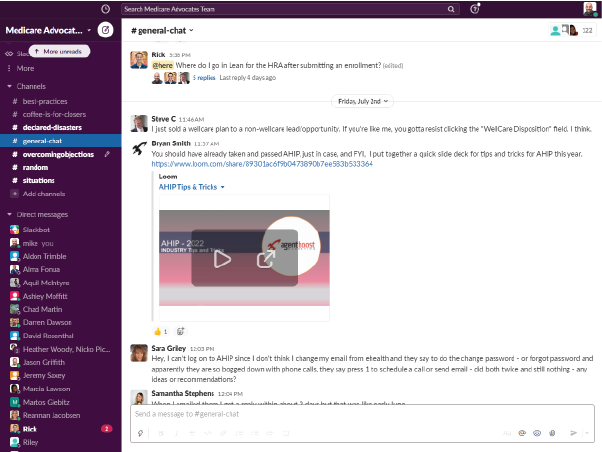Image resolution: width=602 pixels, height=452 pixels.
Task: Open the More sidebar menu item
Action: 25,68
